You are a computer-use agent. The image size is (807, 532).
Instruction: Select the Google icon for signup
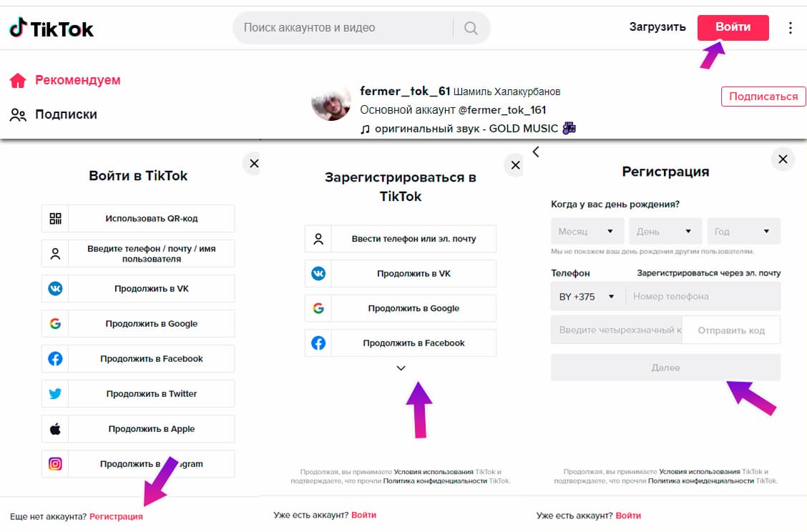[318, 308]
